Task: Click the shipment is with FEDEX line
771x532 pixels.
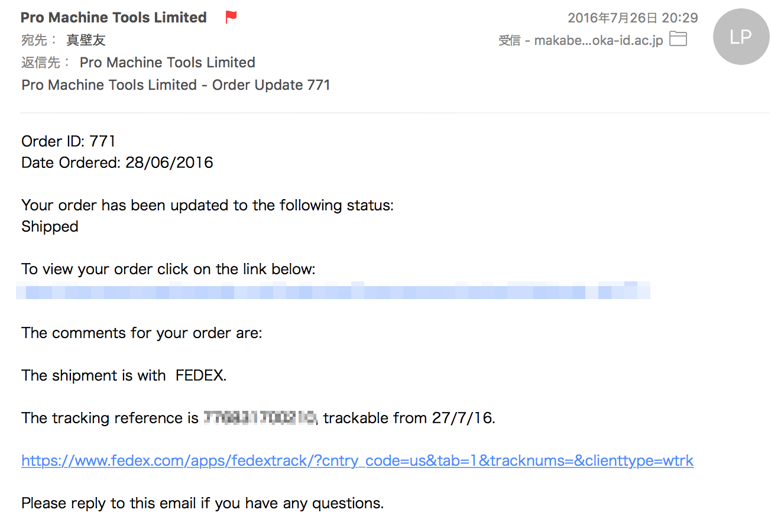Action: pyautogui.click(x=124, y=375)
